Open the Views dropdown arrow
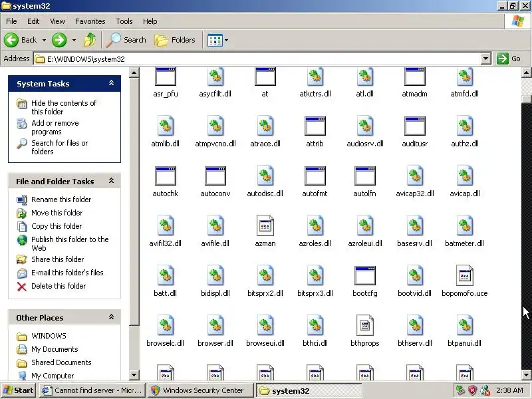The width and height of the screenshot is (532, 399). [226, 40]
